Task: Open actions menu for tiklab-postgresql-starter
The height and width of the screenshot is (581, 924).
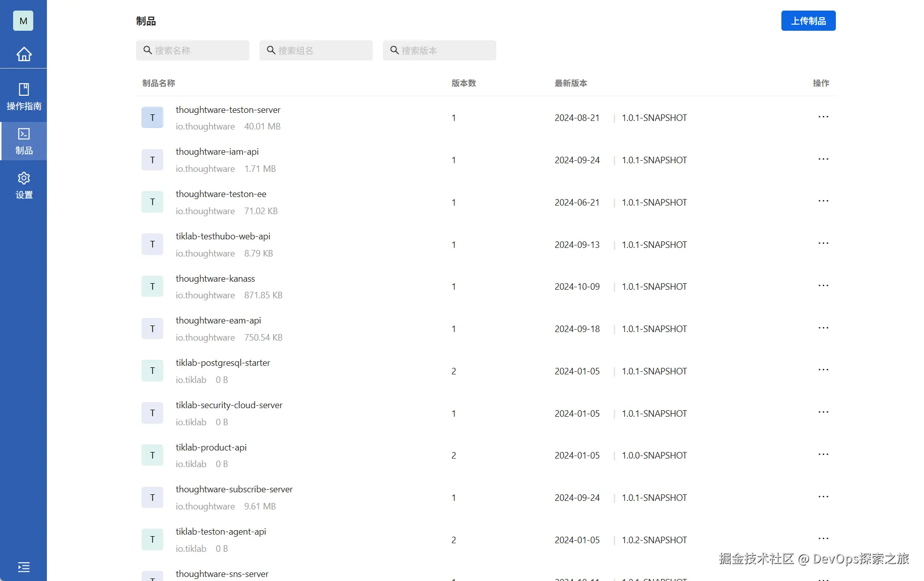Action: (x=823, y=370)
